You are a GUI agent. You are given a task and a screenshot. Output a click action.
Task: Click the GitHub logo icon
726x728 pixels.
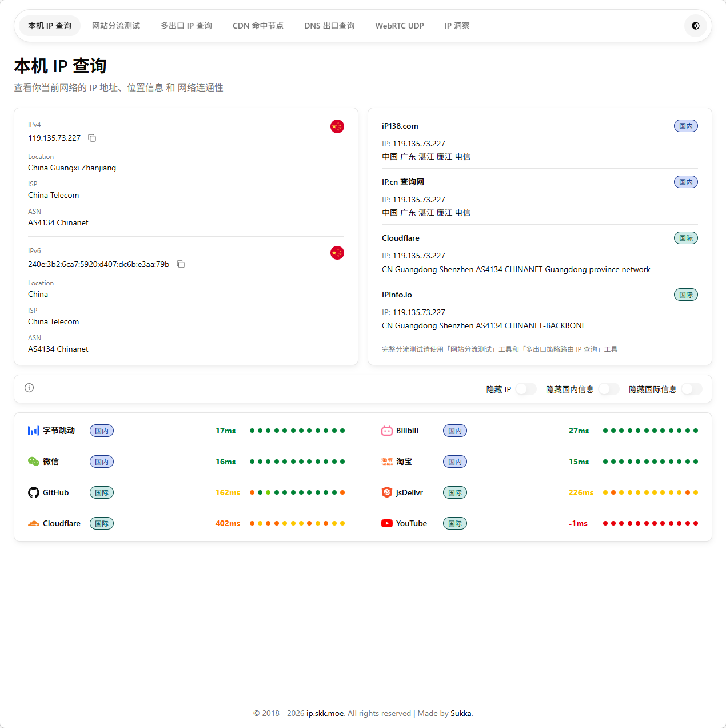tap(34, 492)
